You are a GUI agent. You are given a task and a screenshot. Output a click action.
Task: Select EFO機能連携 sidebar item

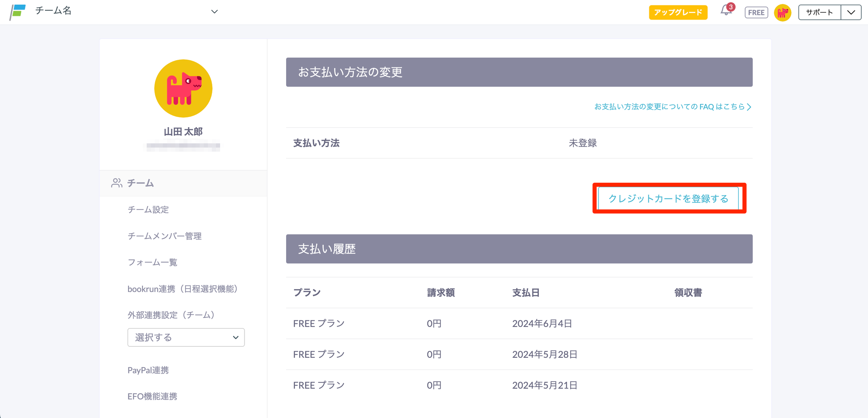pos(153,396)
